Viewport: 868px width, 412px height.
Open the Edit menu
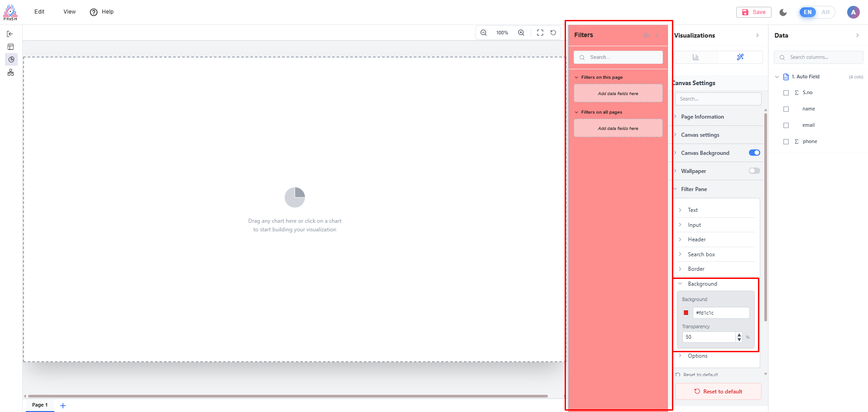click(39, 12)
